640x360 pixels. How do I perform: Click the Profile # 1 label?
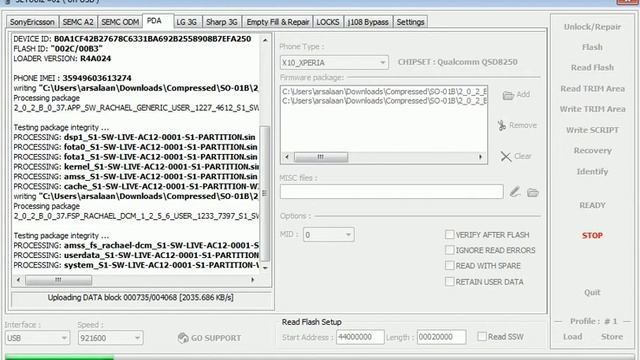coord(594,321)
